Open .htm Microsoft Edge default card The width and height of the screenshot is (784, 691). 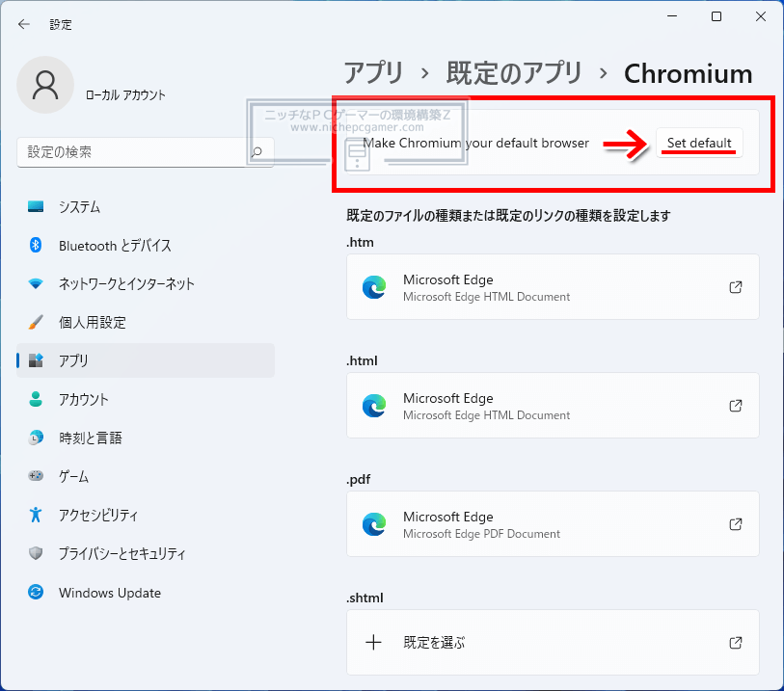(553, 287)
